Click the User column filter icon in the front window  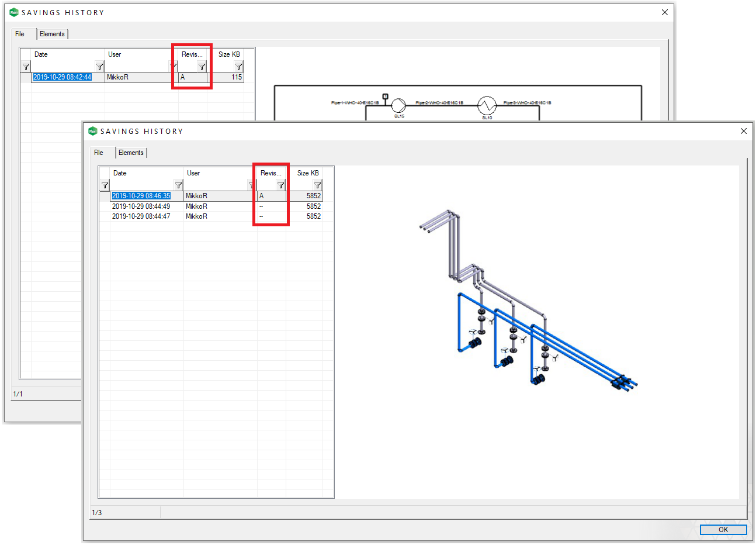coord(251,185)
